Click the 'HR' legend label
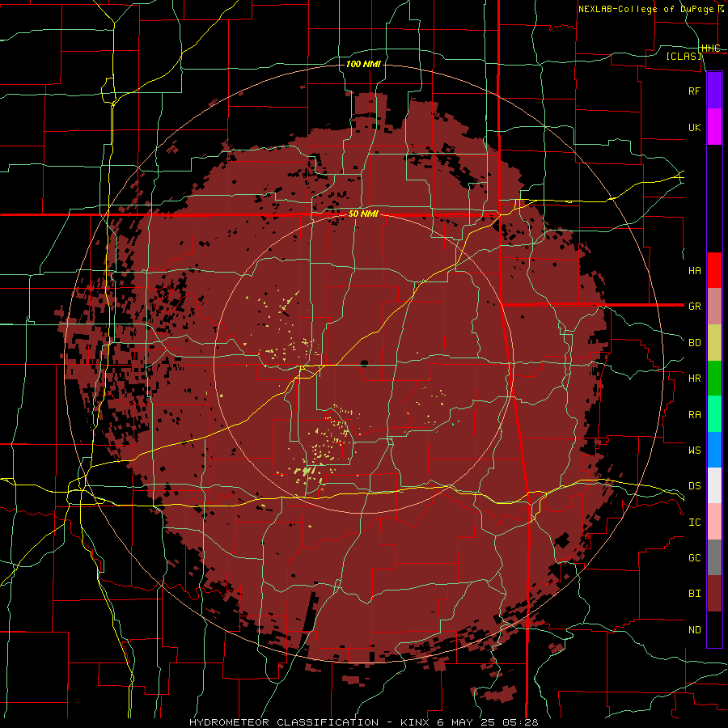The height and width of the screenshot is (728, 728). click(695, 379)
